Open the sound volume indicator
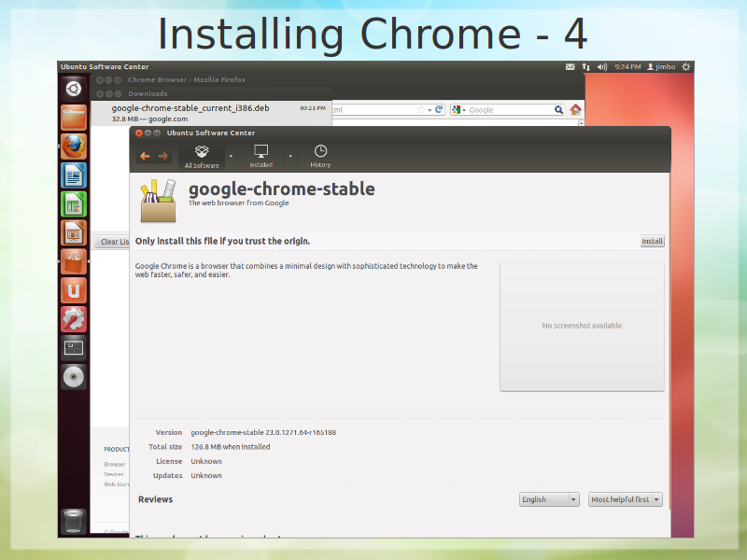This screenshot has width=747, height=560. point(602,67)
